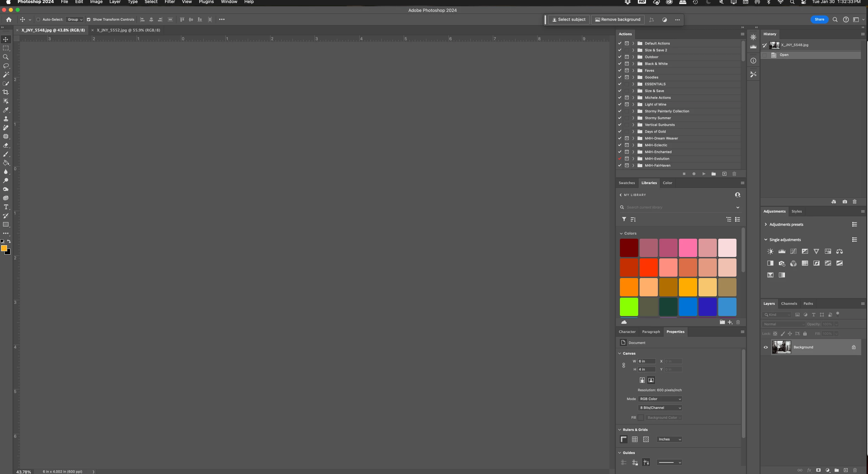
Task: Click the Remove background button
Action: coord(618,20)
